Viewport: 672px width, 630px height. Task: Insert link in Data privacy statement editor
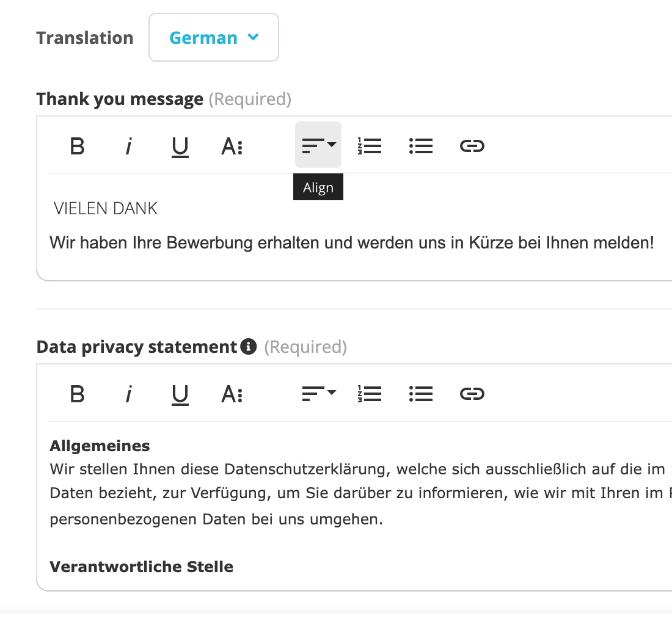[472, 394]
